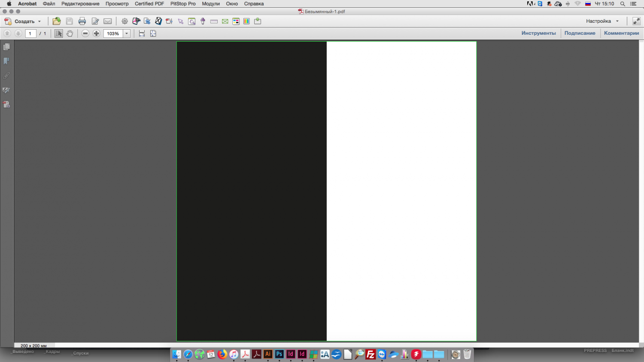Open the Инструменты pane
Screen dimensions: 644x362
coord(538,33)
